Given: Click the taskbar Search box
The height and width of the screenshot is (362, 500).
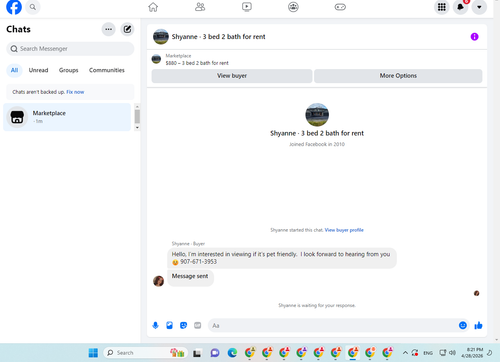Looking at the screenshot, I should pyautogui.click(x=146, y=353).
